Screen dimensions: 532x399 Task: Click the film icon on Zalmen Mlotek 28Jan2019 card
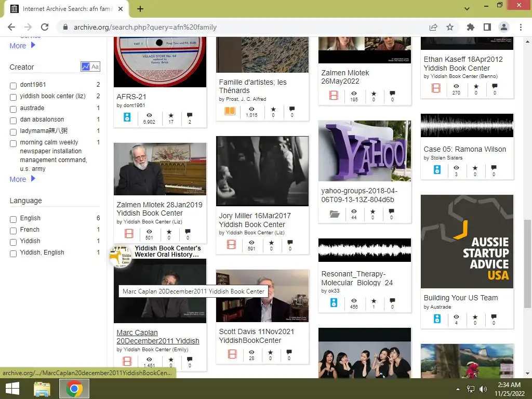click(129, 233)
